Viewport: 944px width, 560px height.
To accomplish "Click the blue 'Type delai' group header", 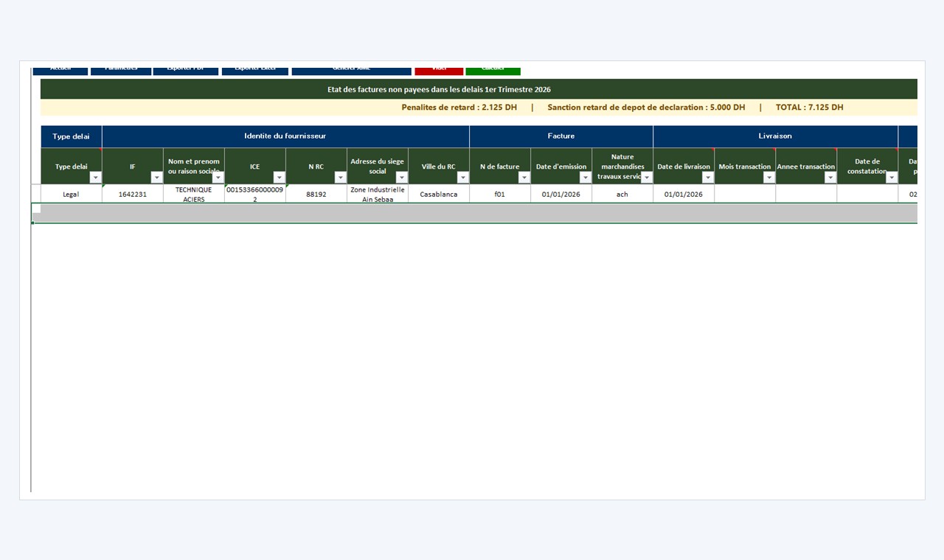I will tap(72, 136).
